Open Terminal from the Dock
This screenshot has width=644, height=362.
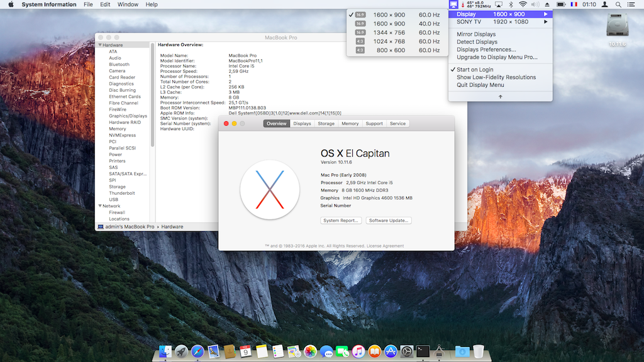(x=423, y=351)
